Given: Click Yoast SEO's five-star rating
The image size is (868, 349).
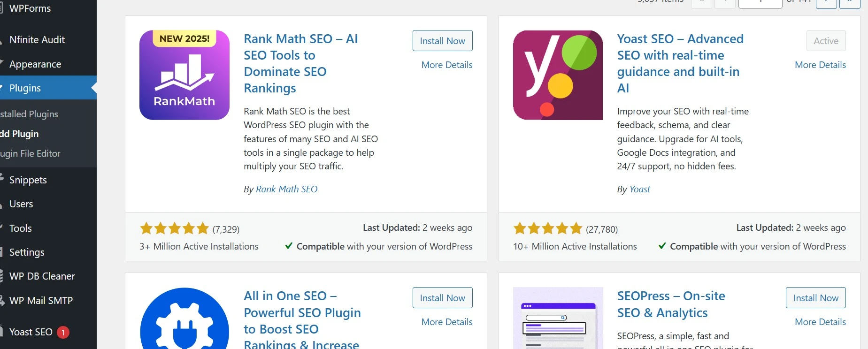Looking at the screenshot, I should (548, 229).
